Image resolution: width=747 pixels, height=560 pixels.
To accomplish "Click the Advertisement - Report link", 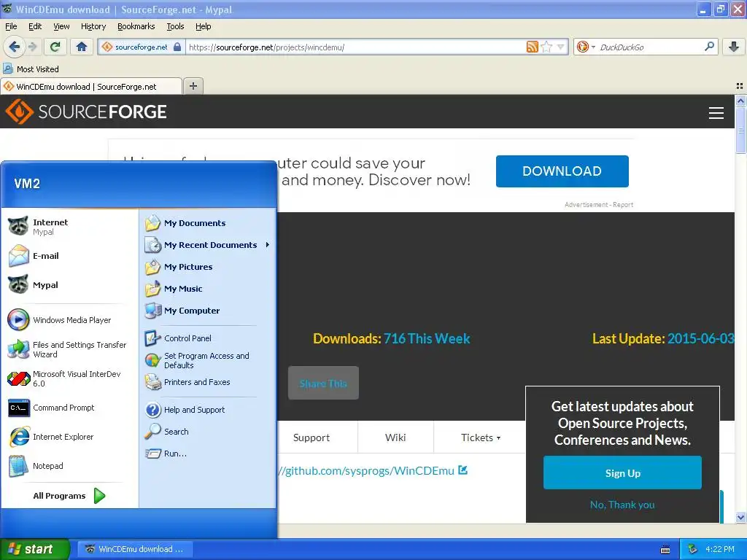I will (599, 205).
